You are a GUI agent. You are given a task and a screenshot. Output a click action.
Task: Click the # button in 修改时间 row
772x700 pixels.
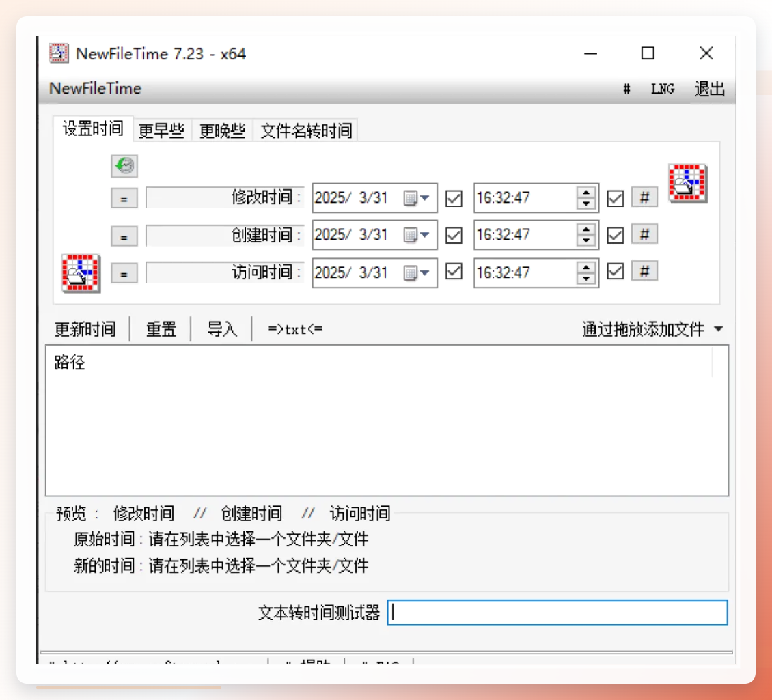[x=644, y=197]
